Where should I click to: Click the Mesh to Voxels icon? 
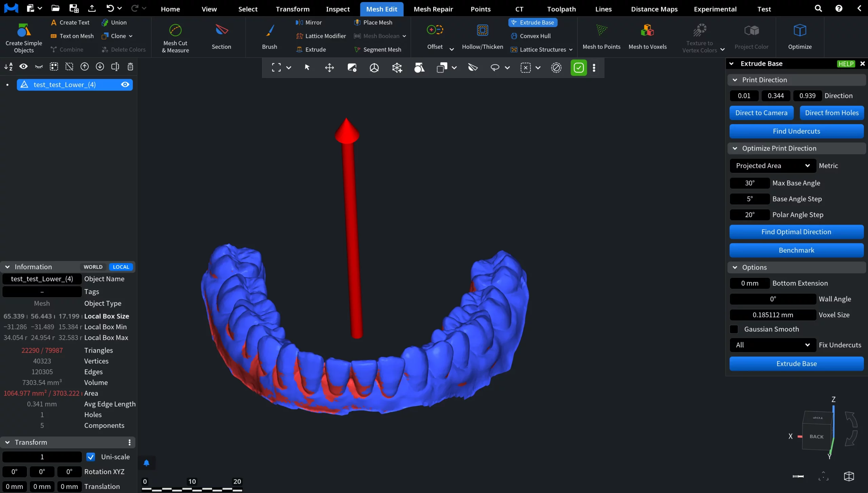point(647,31)
